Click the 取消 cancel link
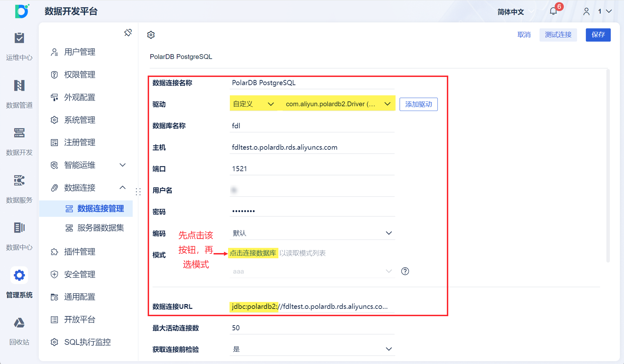The height and width of the screenshot is (364, 624). 524,35
